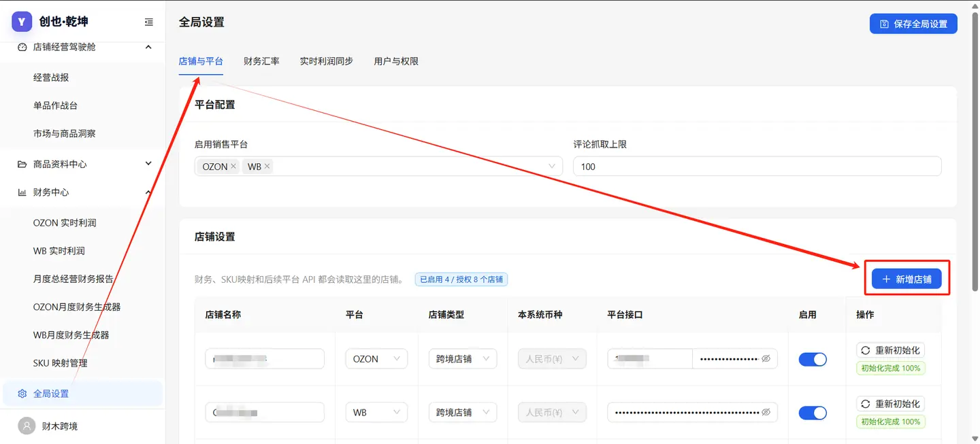Open the WB platform dropdown in second row
This screenshot has width=980, height=444.
click(x=376, y=413)
